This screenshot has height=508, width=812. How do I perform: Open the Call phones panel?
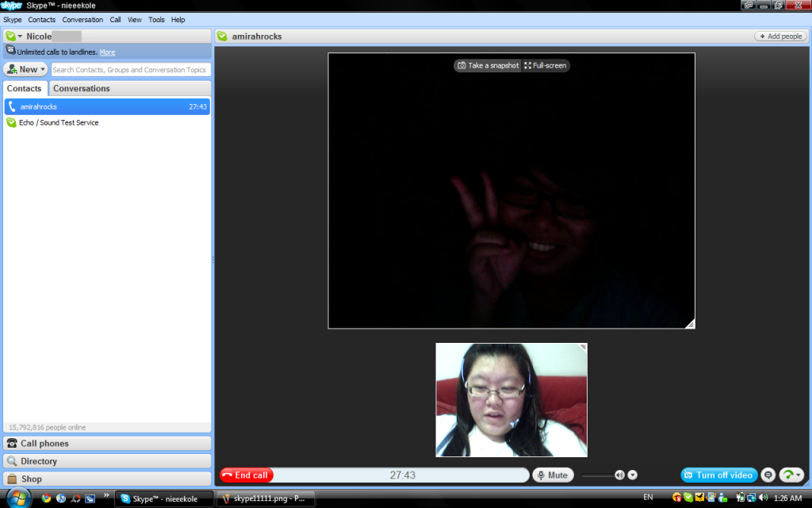point(107,443)
